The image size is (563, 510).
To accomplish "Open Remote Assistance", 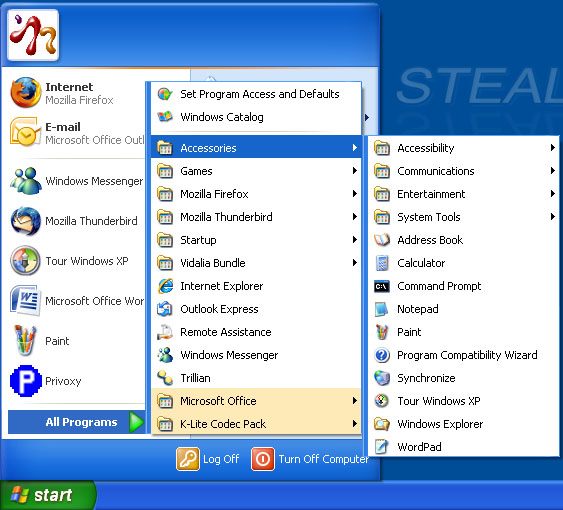I will point(256,332).
